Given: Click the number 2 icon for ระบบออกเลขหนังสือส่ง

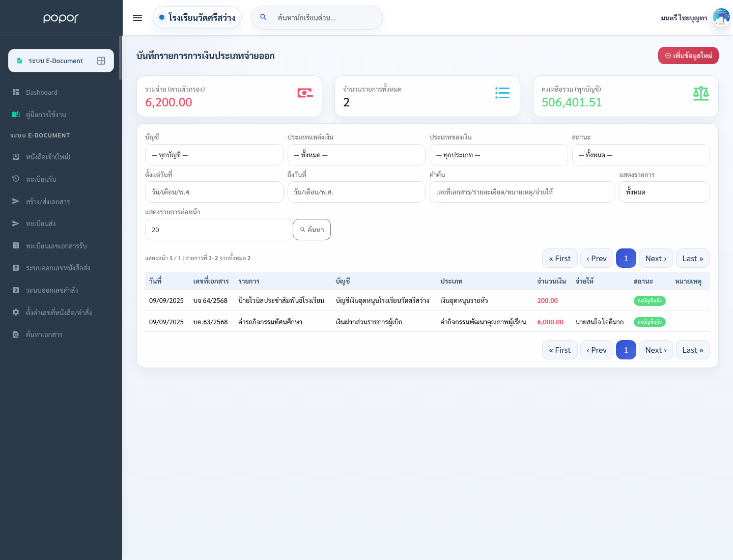Looking at the screenshot, I should 16,268.
